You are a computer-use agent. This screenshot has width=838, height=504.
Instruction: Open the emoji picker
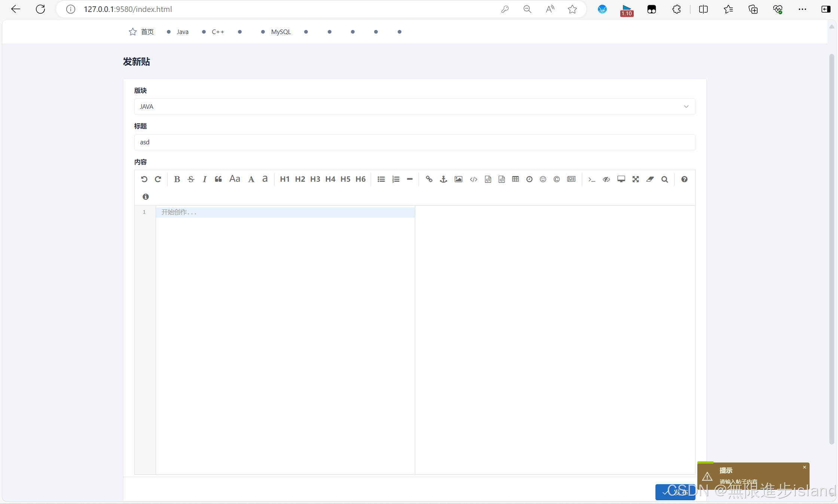tap(543, 179)
